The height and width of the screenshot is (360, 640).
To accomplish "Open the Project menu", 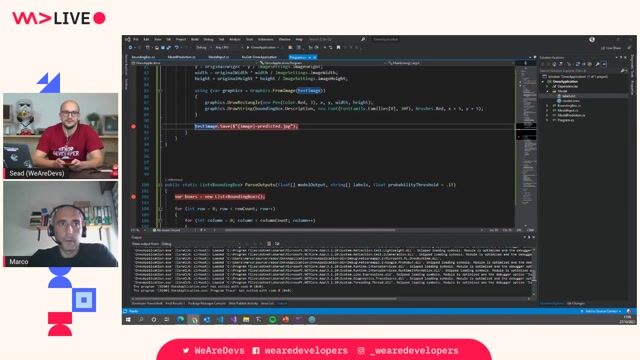I will [x=180, y=40].
